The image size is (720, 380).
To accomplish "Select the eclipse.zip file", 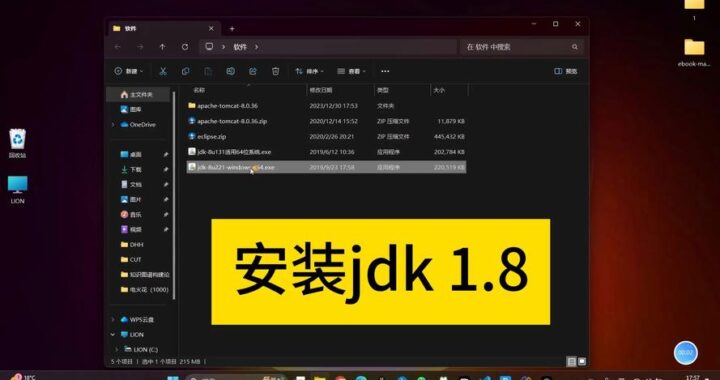I will pos(326,136).
